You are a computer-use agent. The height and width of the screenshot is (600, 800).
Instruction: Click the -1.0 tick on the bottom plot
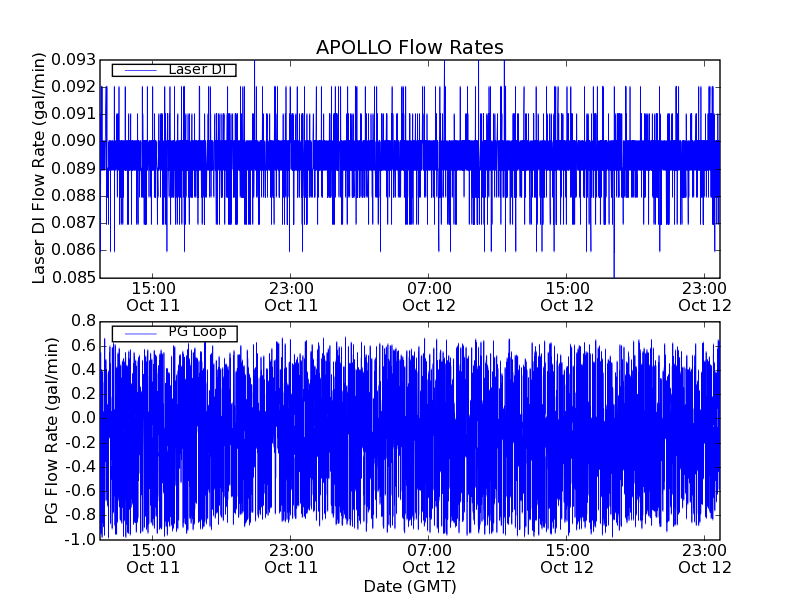pyautogui.click(x=80, y=539)
